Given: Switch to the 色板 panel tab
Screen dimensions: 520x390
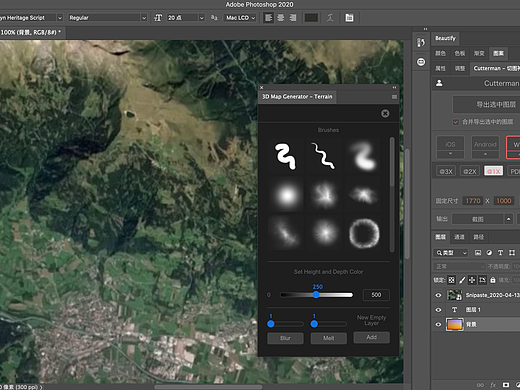Looking at the screenshot, I should point(460,53).
